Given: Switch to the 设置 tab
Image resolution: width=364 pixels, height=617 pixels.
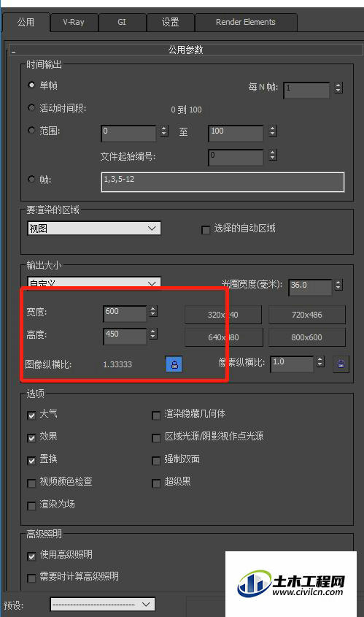Looking at the screenshot, I should click(170, 22).
